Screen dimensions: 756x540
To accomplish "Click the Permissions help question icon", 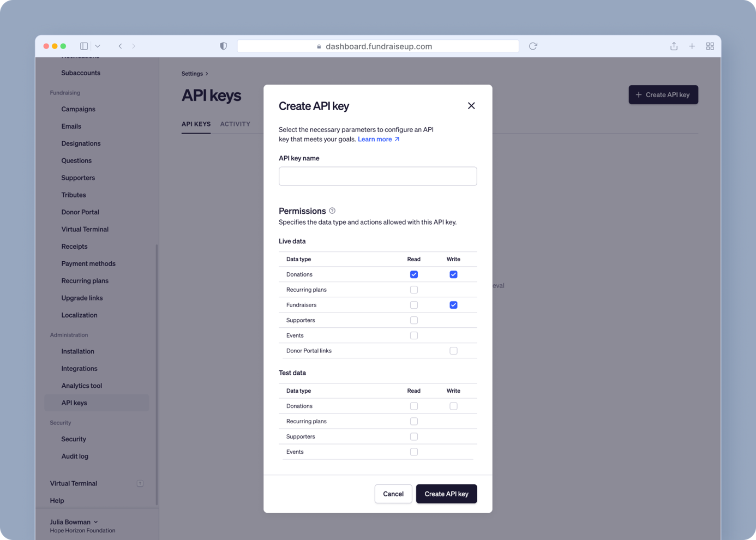I will pos(332,211).
